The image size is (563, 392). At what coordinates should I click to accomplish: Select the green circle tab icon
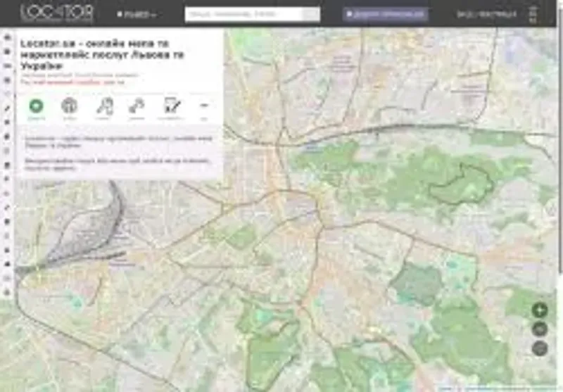pyautogui.click(x=37, y=106)
